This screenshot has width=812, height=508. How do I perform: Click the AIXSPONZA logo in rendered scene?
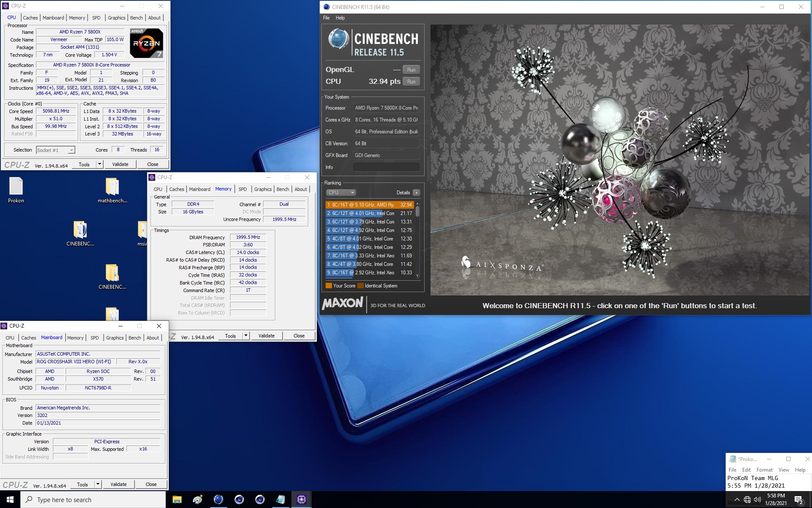[x=502, y=265]
